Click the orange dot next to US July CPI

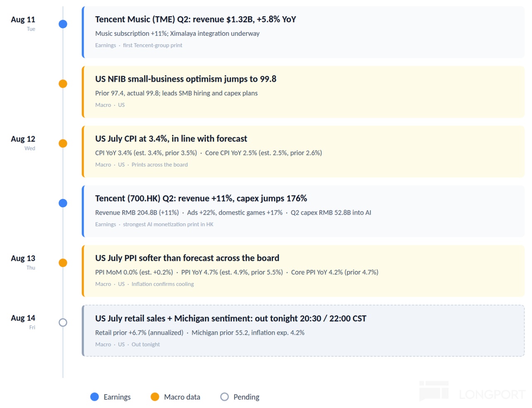[x=63, y=143]
